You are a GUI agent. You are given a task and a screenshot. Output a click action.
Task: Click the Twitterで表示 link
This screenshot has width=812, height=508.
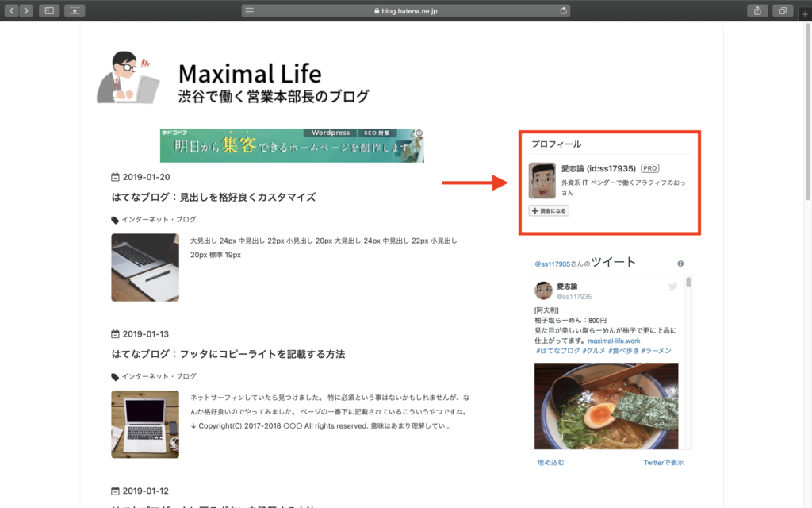pos(664,463)
